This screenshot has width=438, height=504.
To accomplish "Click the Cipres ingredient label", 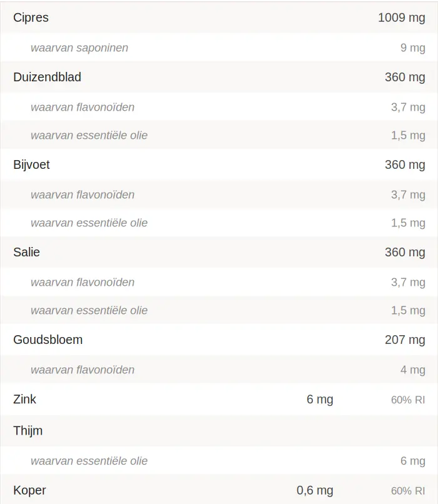I will (x=31, y=18).
